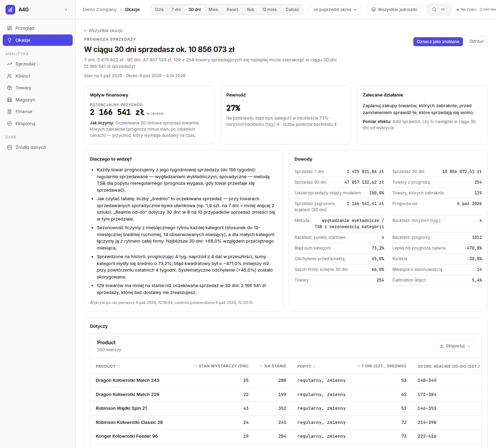This screenshot has width=496, height=448.
Task: Click the Robinson Wędki Spin 21 row
Action: pos(286,408)
